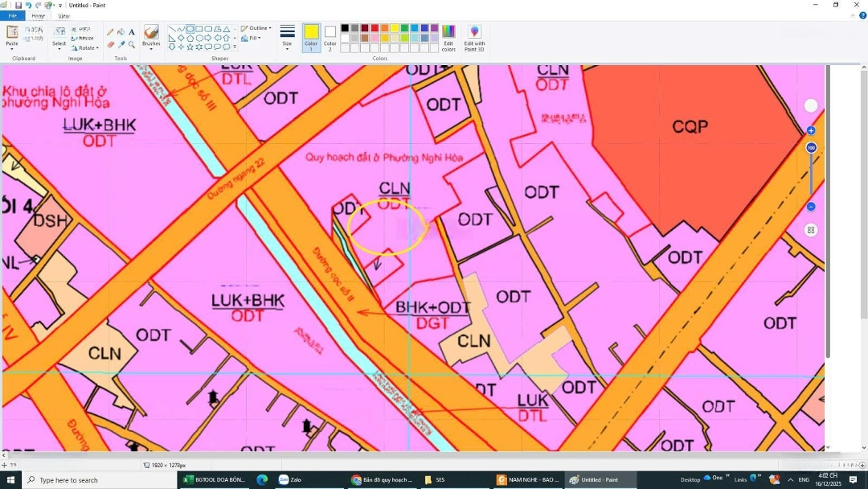Open the File menu

(12, 16)
